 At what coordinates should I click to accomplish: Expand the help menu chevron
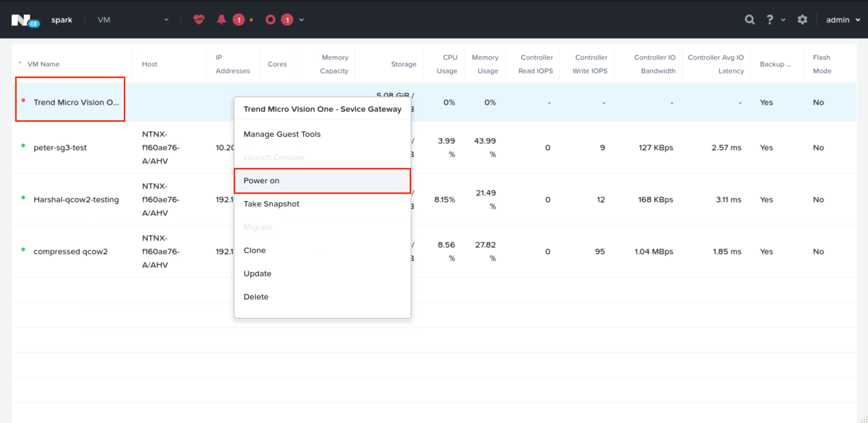tap(783, 20)
